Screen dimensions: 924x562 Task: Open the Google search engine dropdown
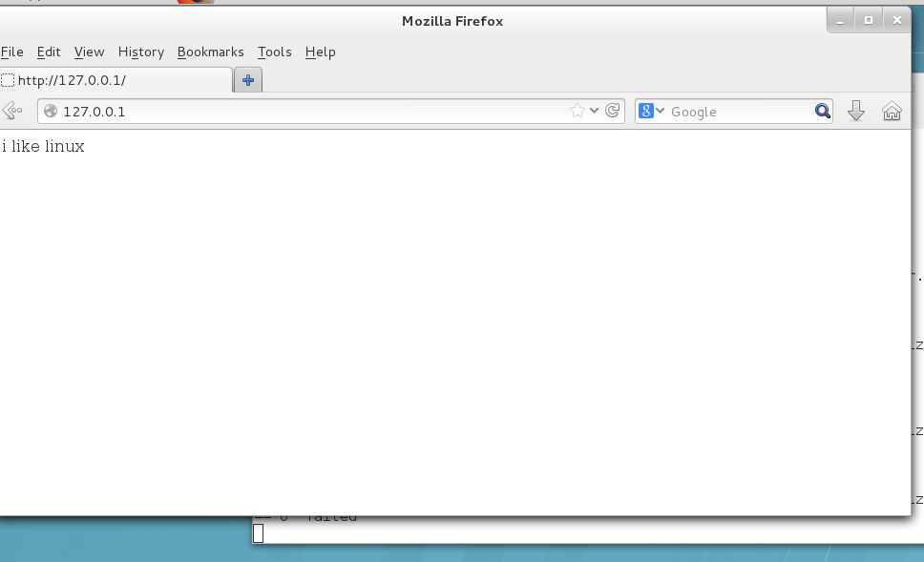pyautogui.click(x=651, y=112)
